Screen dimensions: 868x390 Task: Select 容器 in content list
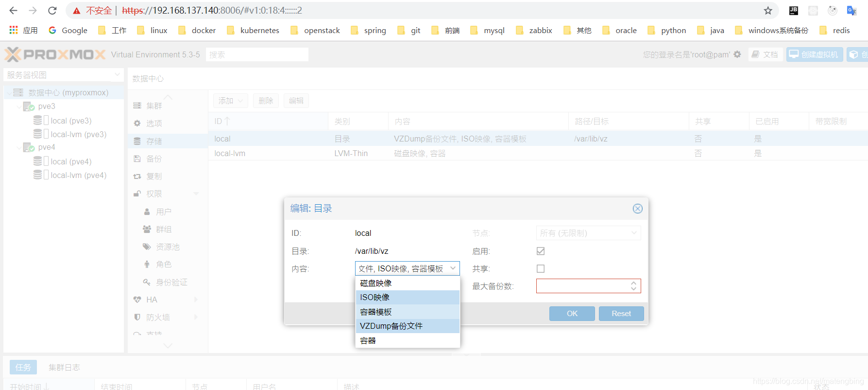point(408,340)
